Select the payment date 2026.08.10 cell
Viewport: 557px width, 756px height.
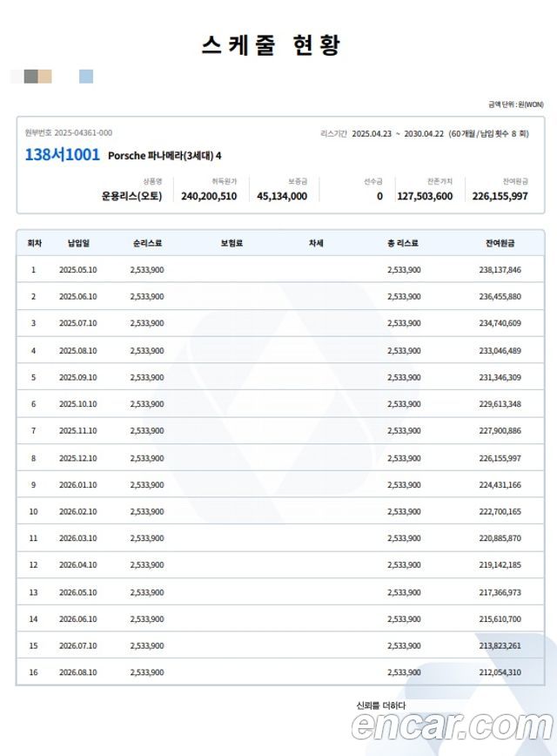(78, 672)
